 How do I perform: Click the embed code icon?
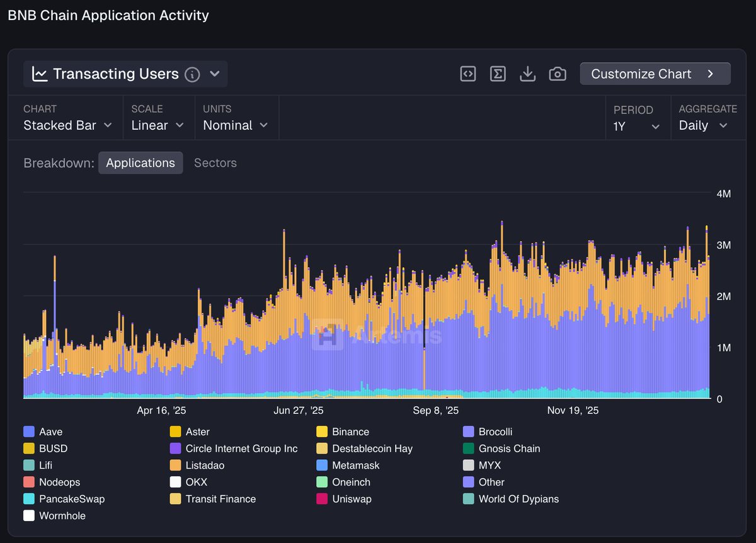[x=467, y=74]
